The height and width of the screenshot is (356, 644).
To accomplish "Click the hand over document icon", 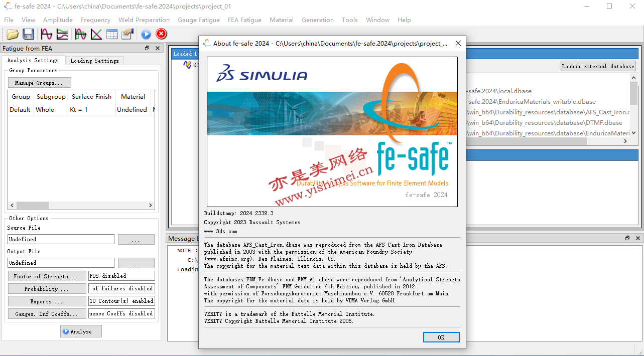I will click(127, 34).
